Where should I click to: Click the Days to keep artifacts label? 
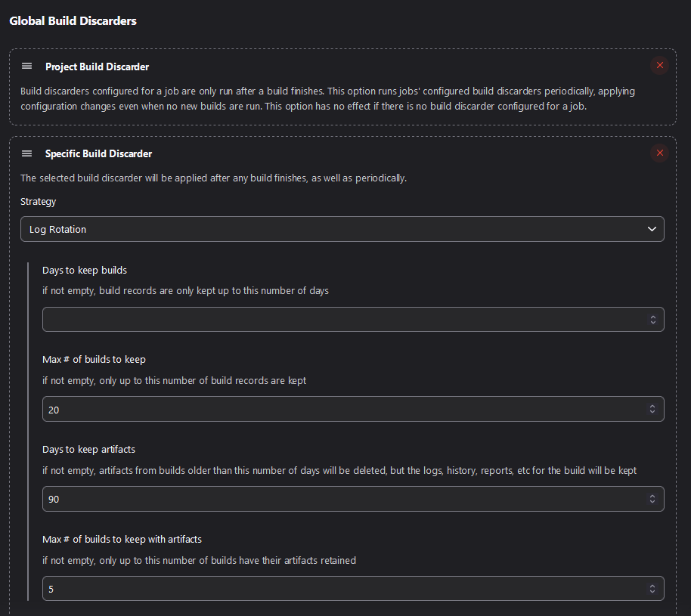point(88,449)
